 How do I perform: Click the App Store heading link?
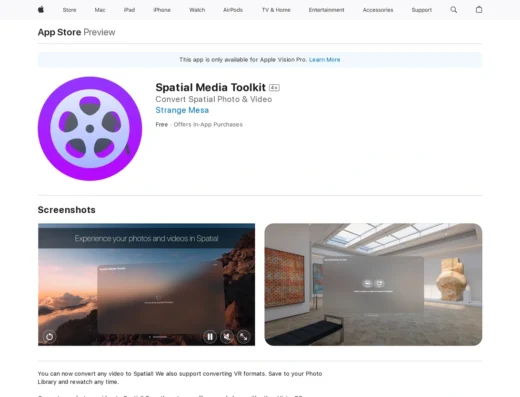(59, 32)
